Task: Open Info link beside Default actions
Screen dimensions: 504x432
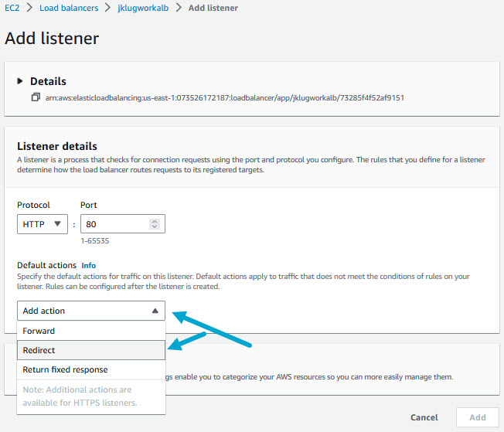Action: click(x=89, y=265)
